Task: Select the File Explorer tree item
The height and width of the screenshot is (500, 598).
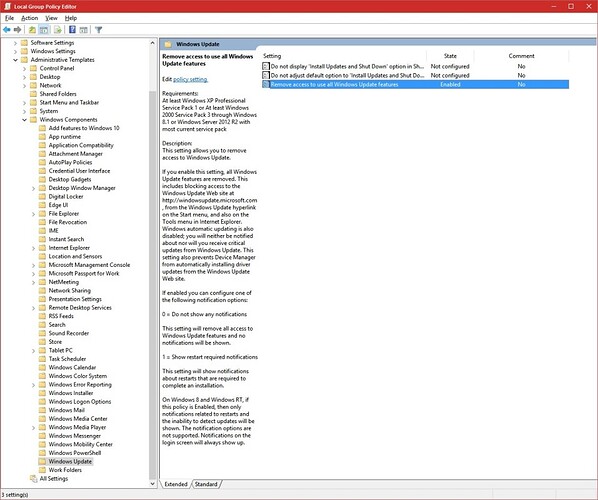Action: (64, 214)
